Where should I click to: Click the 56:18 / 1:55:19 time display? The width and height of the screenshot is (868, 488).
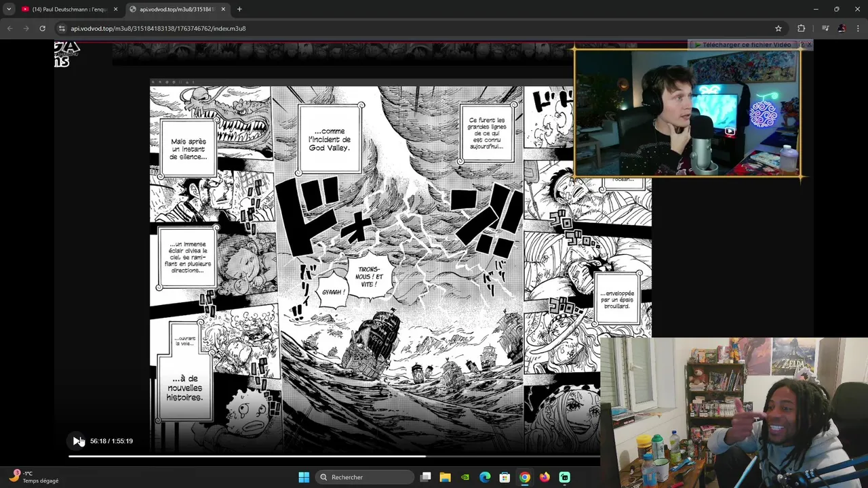(x=111, y=441)
